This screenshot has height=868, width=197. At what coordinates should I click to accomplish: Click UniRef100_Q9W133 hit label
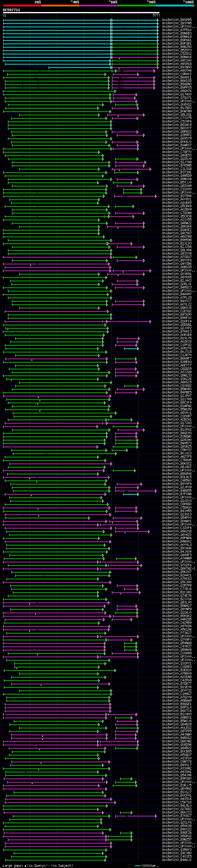[177, 375]
